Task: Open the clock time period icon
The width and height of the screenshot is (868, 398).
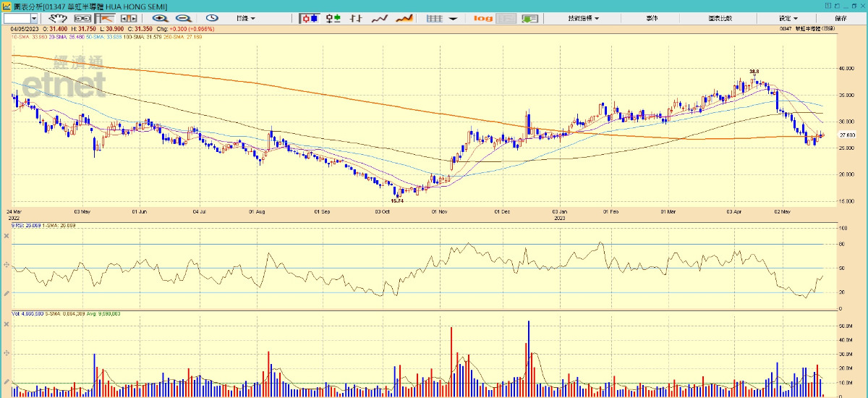Action: coord(212,18)
